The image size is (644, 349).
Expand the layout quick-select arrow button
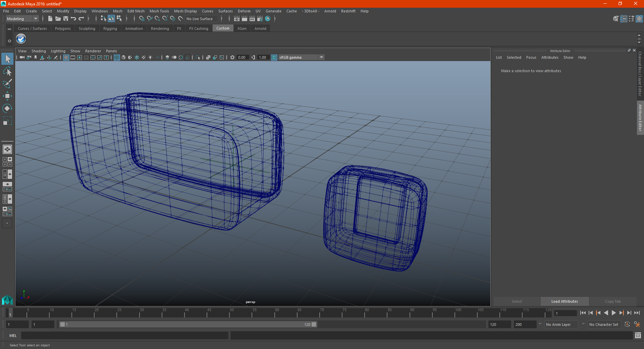(x=7, y=223)
